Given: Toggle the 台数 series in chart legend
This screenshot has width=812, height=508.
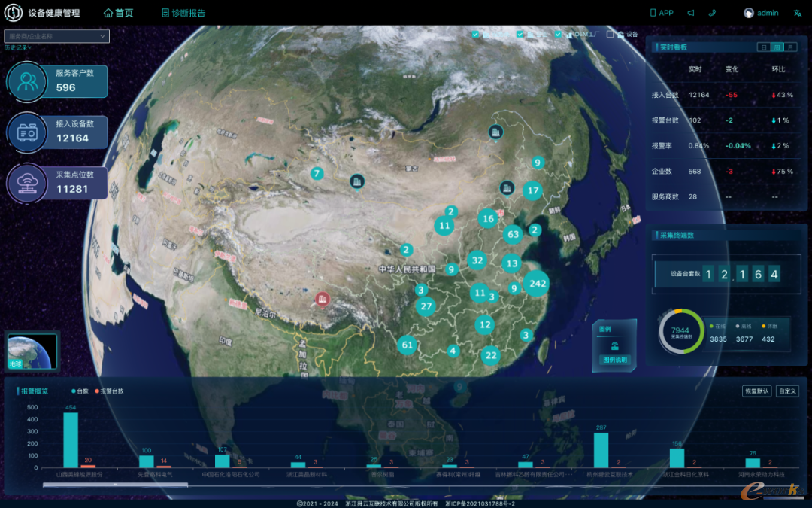Looking at the screenshot, I should point(80,391).
